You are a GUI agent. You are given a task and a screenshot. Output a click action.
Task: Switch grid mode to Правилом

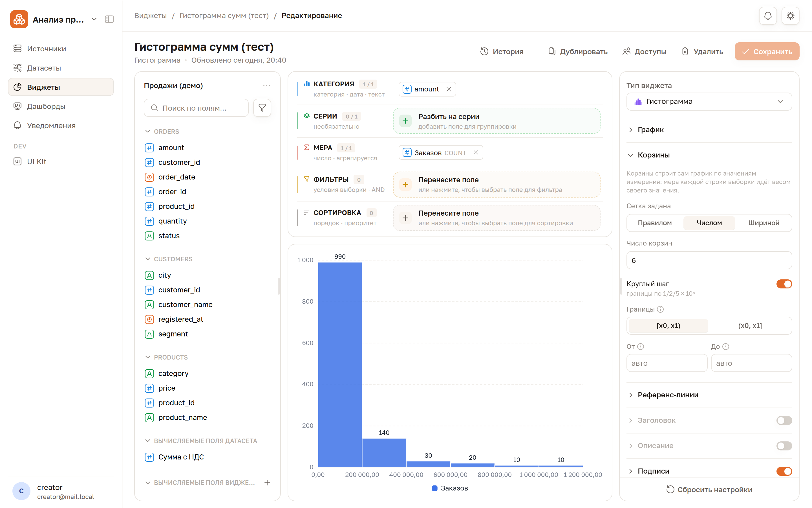654,223
